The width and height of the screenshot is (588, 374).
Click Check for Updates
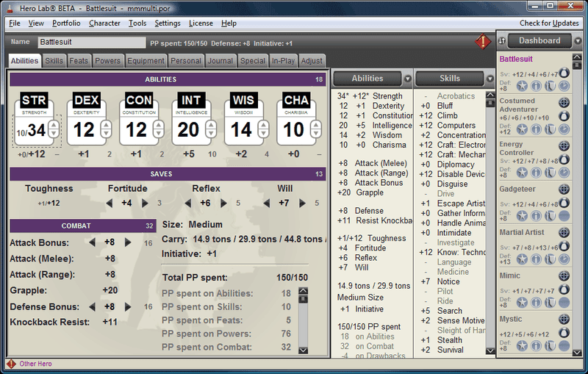(549, 24)
